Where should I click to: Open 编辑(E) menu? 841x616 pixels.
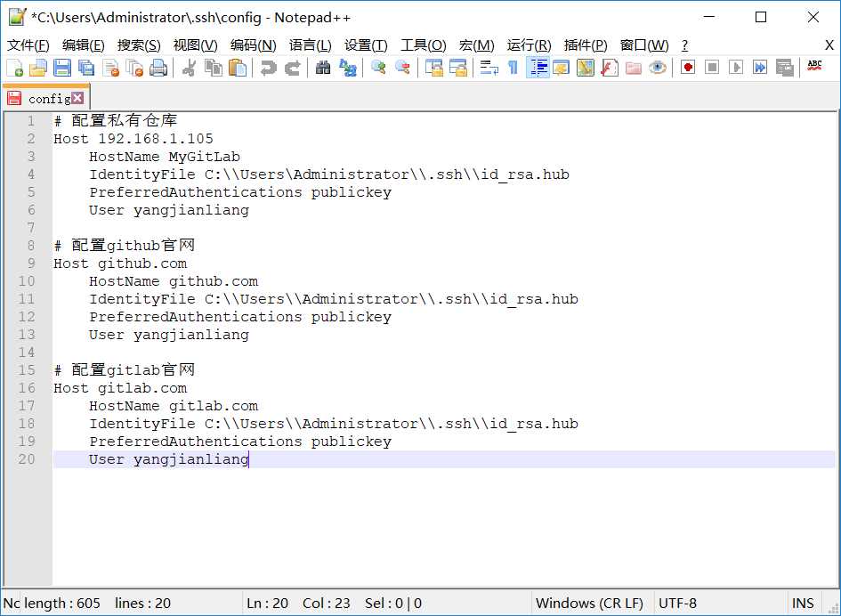(83, 45)
